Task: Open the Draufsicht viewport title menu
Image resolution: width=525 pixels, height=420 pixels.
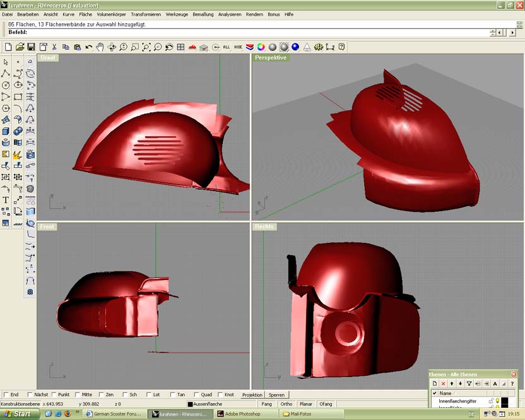Action: click(47, 57)
